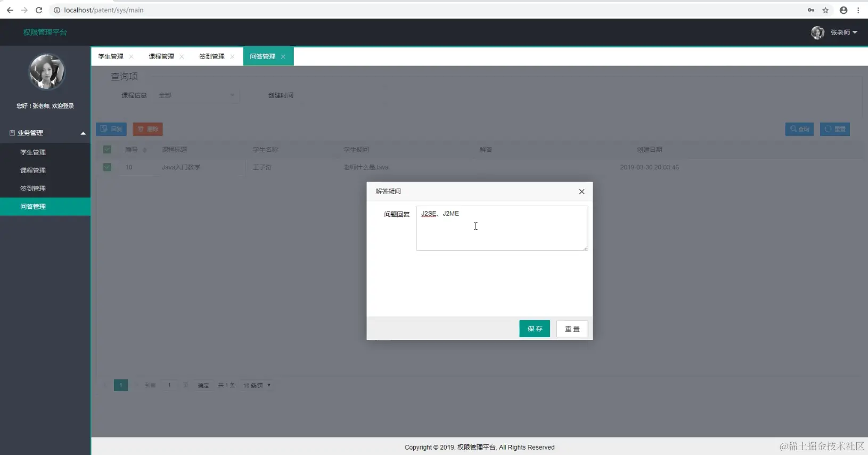Click the 重置 button in the dialog

coord(572,329)
